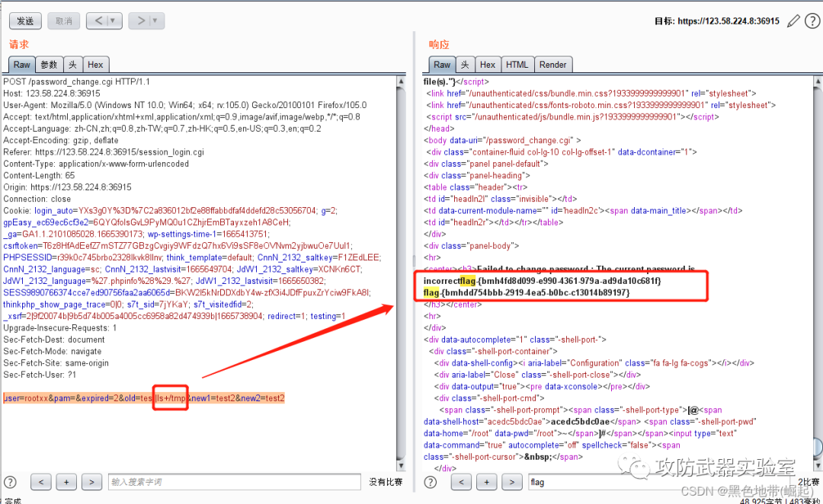Click request search previous match '<' button
This screenshot has height=504, width=823.
point(41,482)
